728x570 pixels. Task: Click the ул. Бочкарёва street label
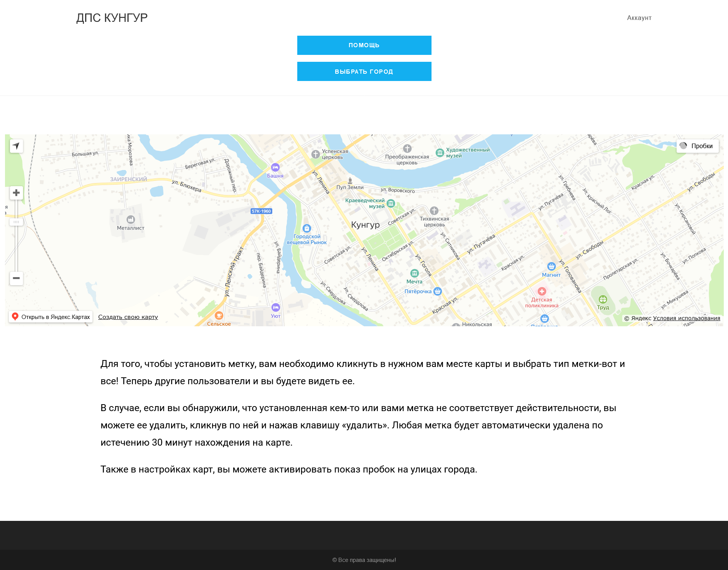670,266
